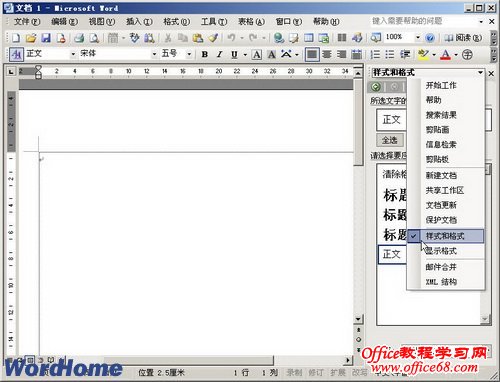Click the Columns icon
This screenshot has height=382, width=500.
coord(342,38)
